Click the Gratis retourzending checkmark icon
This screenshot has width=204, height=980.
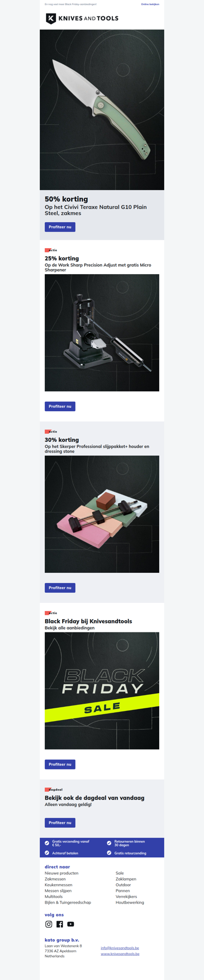click(x=109, y=853)
